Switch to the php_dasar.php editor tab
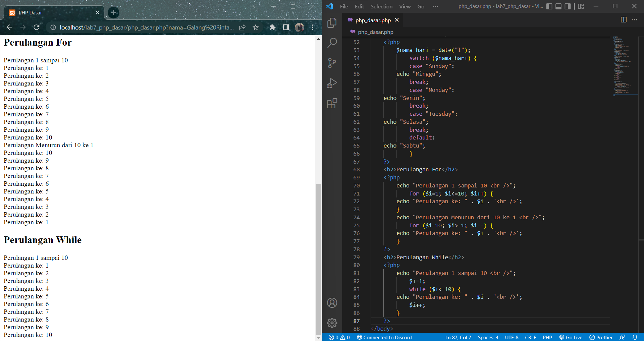Screen dimensions: 644x341 [372, 20]
